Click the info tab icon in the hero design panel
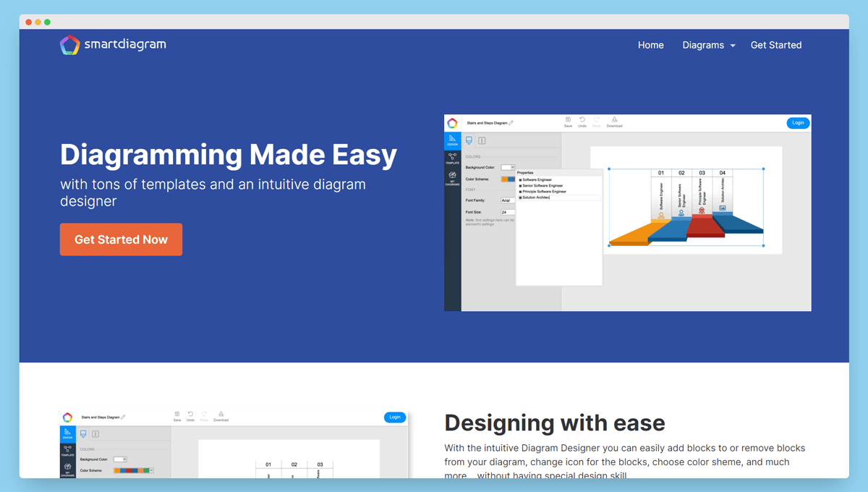868x492 pixels. pos(482,140)
